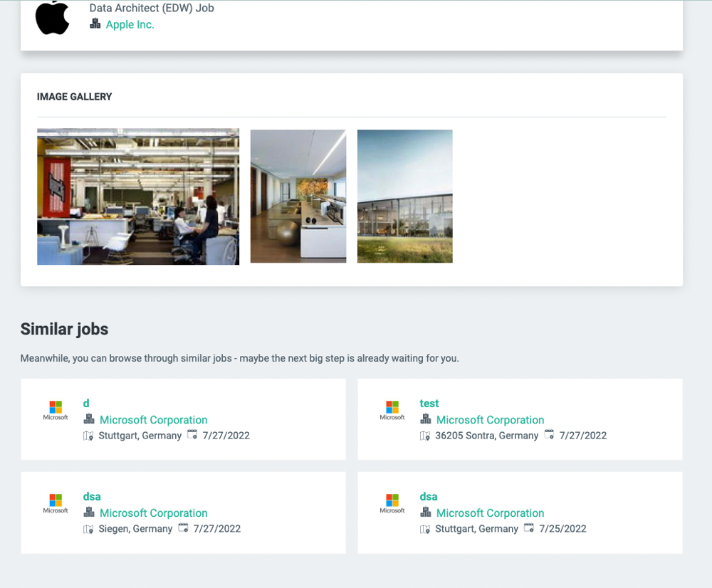Click calendar icon beside 7/25/2022 date

[x=529, y=528]
